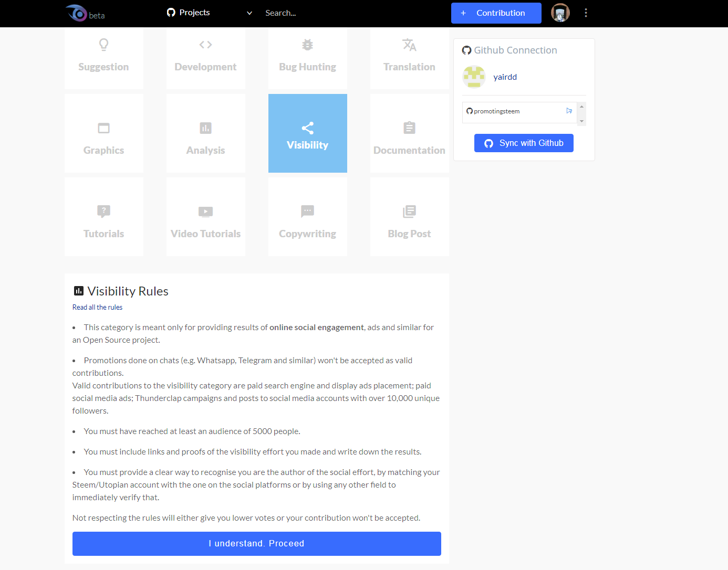
Task: Select the Analysis chart icon
Action: click(205, 128)
